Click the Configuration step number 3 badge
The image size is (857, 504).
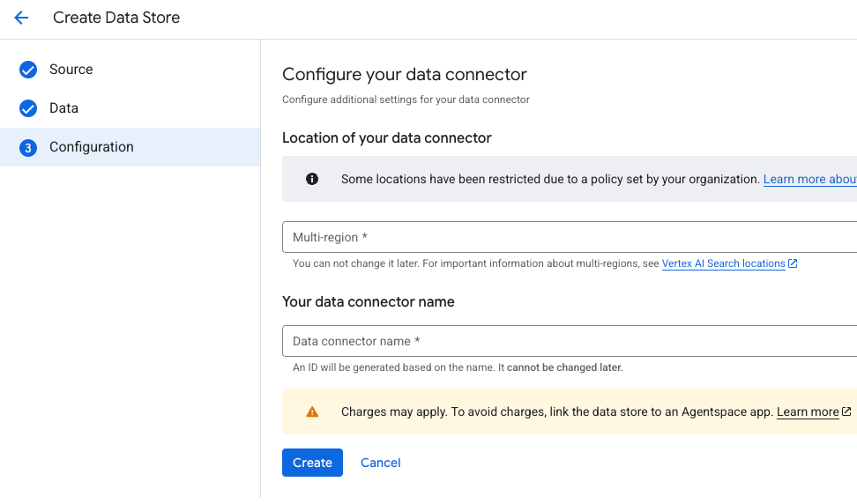tap(28, 147)
